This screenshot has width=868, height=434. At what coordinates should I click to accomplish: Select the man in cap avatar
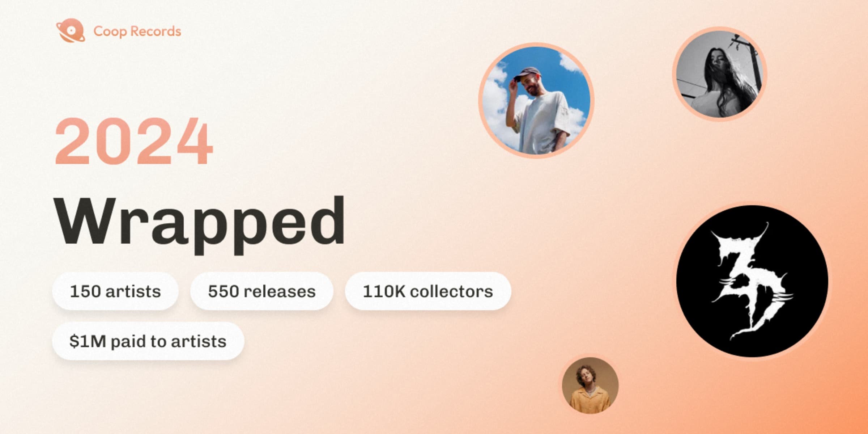(x=536, y=101)
